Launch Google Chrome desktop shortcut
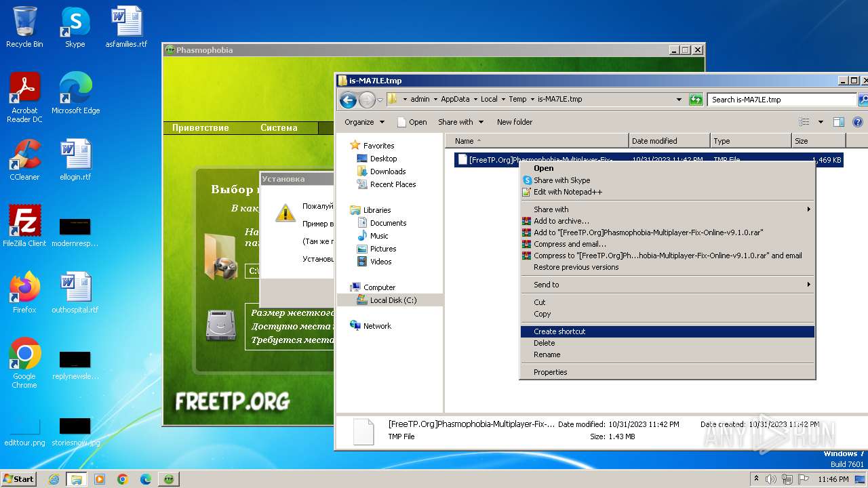This screenshot has height=488, width=868. point(24,363)
